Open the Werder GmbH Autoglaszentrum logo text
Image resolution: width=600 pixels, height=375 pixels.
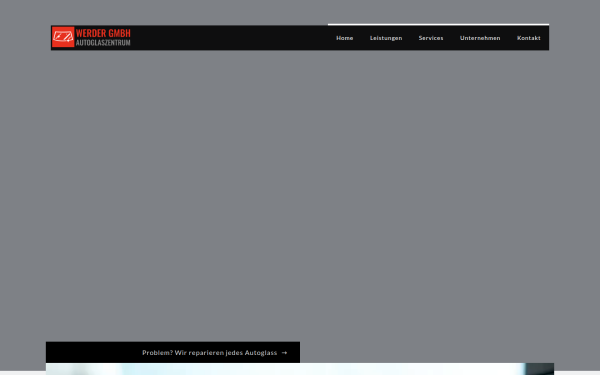pyautogui.click(x=103, y=37)
